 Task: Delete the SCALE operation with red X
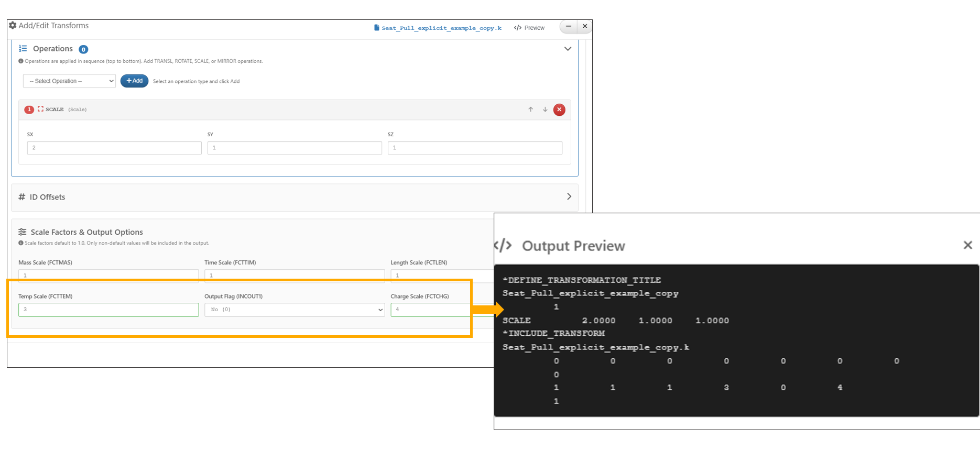pyautogui.click(x=559, y=109)
